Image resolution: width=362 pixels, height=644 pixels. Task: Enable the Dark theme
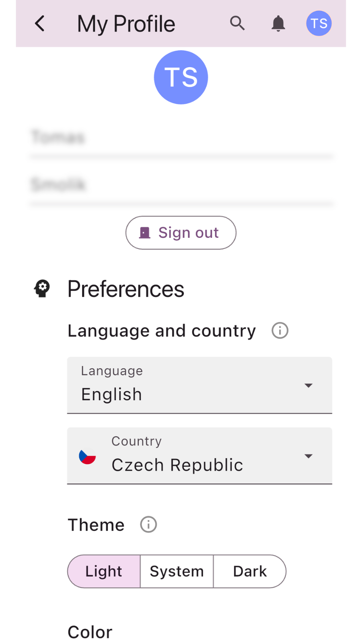point(250,571)
